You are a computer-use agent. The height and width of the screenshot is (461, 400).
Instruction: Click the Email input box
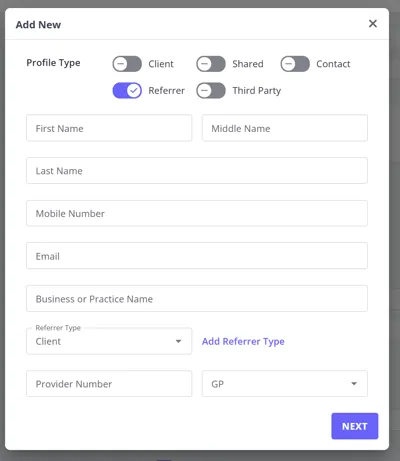pyautogui.click(x=197, y=256)
